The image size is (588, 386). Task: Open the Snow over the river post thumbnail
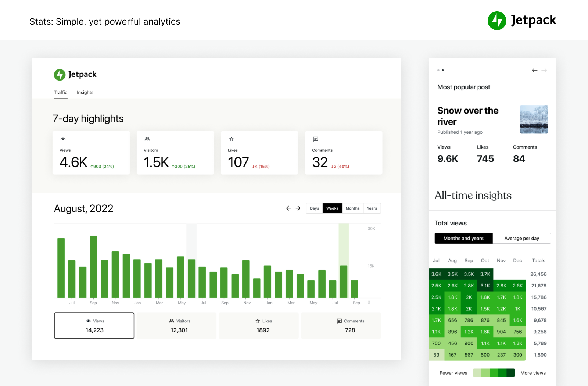(x=534, y=119)
